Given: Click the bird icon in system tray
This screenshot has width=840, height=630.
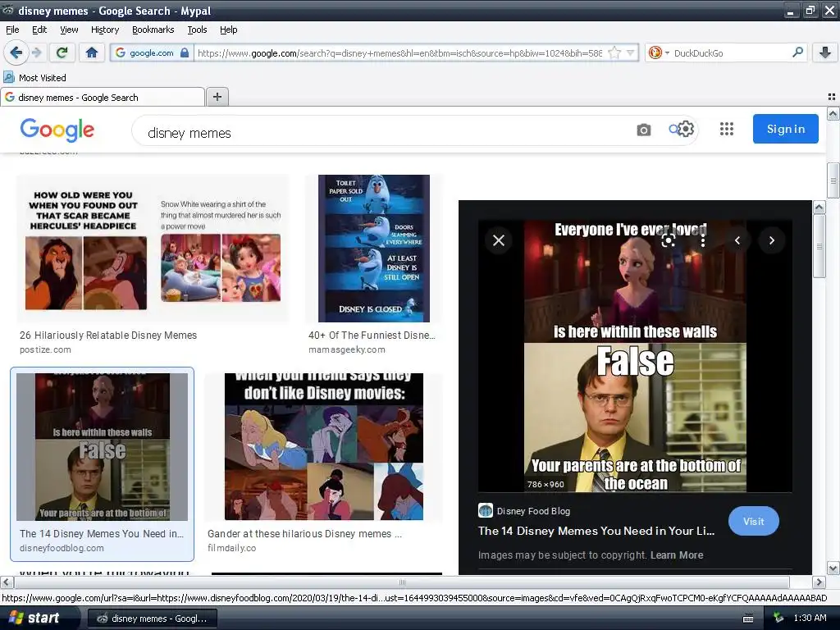Looking at the screenshot, I should [779, 618].
